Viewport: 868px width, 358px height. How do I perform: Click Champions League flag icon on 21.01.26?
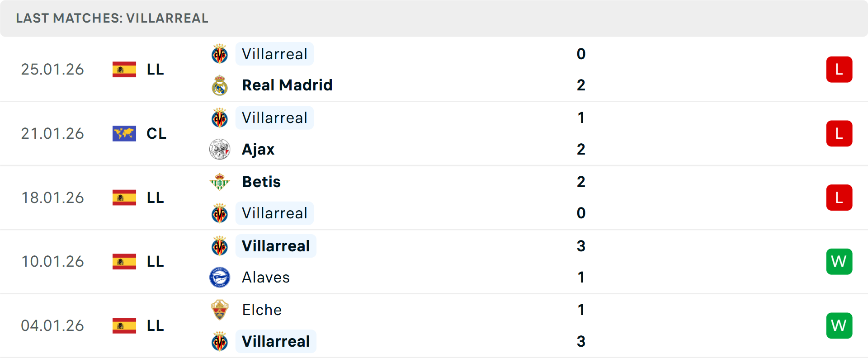pyautogui.click(x=124, y=133)
